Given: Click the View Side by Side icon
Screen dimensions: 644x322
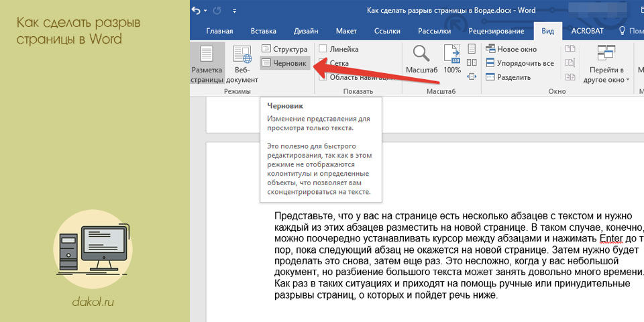Looking at the screenshot, I should pos(570,49).
